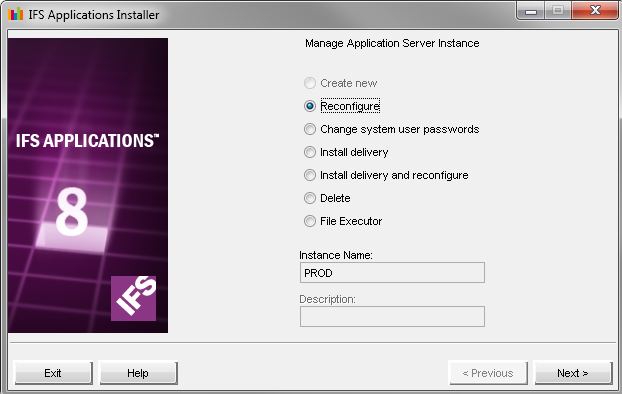Screen dimensions: 622x394
Task: Click the IFS Applications Installer title bar icon
Action: pyautogui.click(x=15, y=14)
